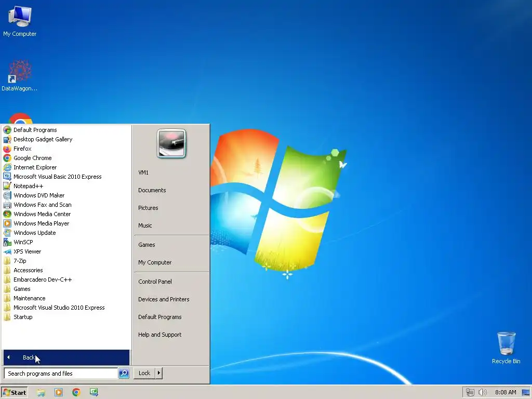Focus the Search programs and files box
Screen dimensions: 532x399
pos(61,374)
